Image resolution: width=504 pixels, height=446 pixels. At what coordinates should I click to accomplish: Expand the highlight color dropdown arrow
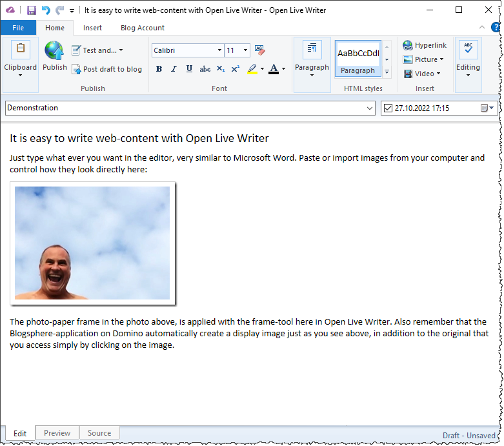[262, 69]
